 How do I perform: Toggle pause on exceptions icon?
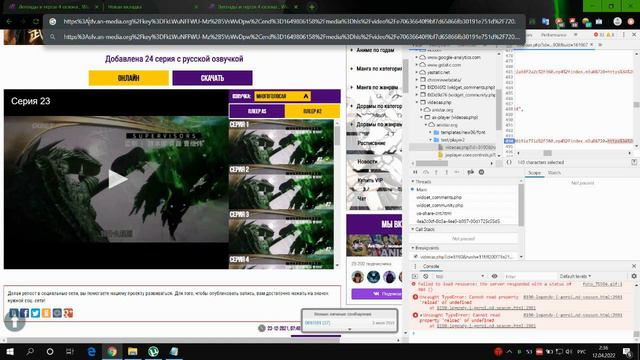click(481, 173)
